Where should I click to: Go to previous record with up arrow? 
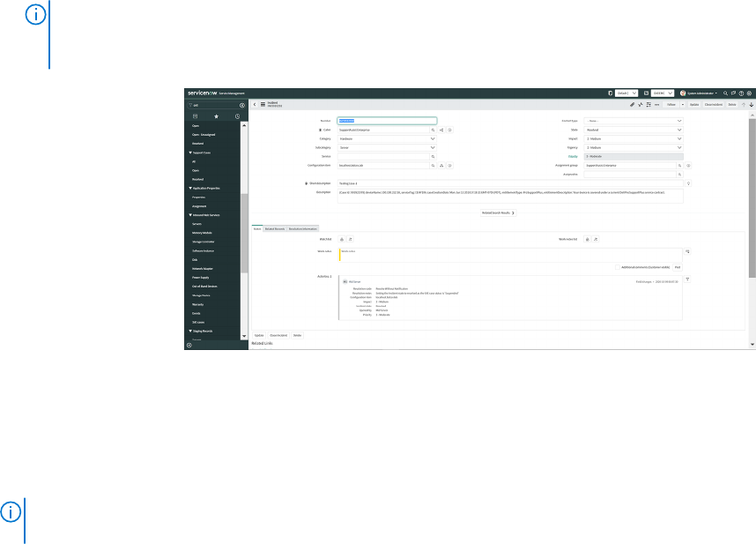(744, 105)
